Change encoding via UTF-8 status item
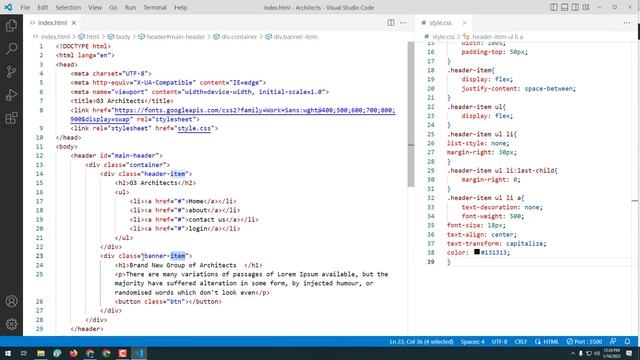 click(499, 342)
